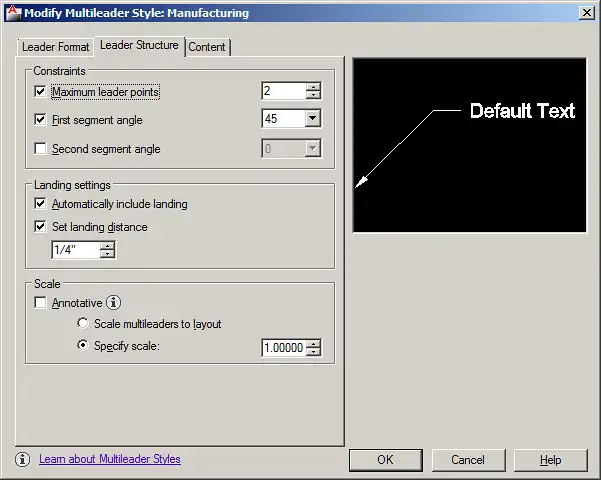Decrease landing distance spinner down arrow
The height and width of the screenshot is (480, 601).
pos(107,253)
